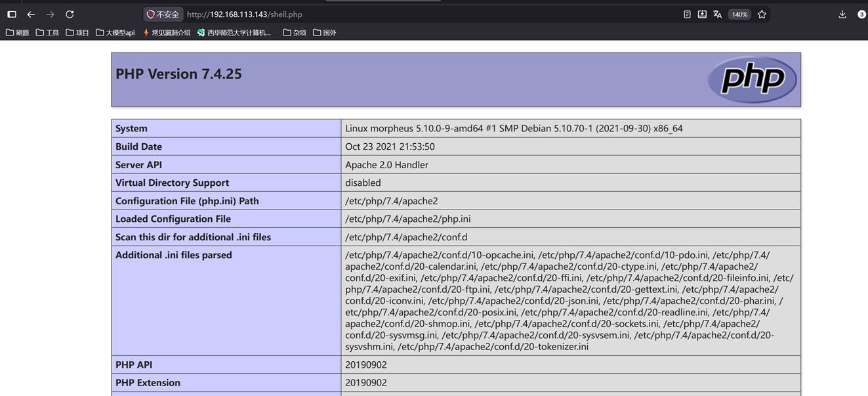Toggle reader view icon in address bar
Viewport: 868px width, 396px height.
point(687,14)
